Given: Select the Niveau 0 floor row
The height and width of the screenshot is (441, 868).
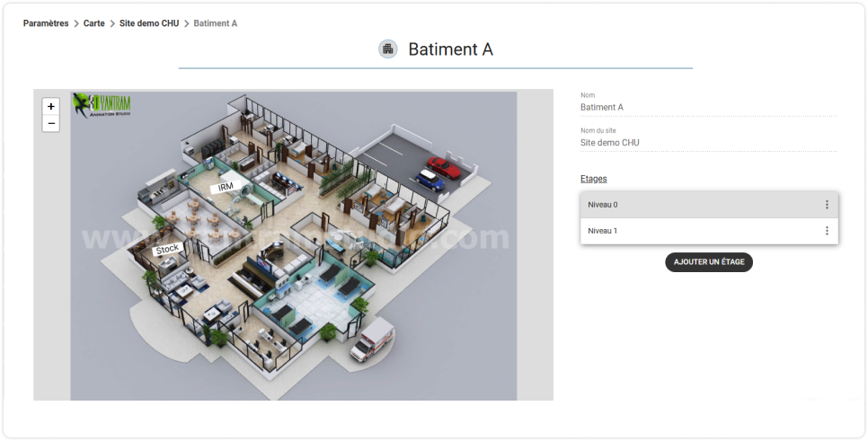Looking at the screenshot, I should [x=709, y=205].
